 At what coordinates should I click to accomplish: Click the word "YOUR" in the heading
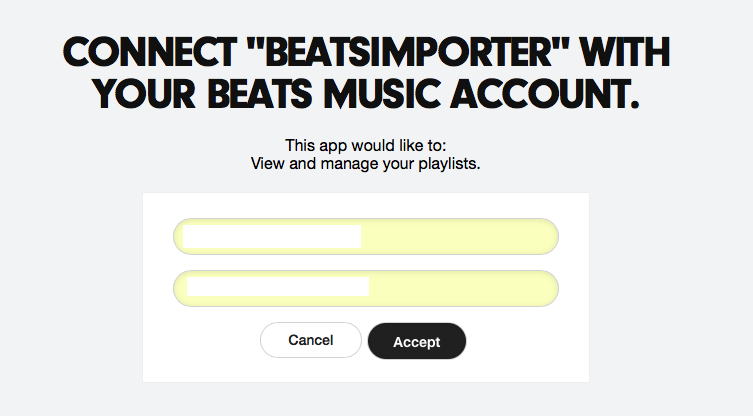(x=143, y=95)
